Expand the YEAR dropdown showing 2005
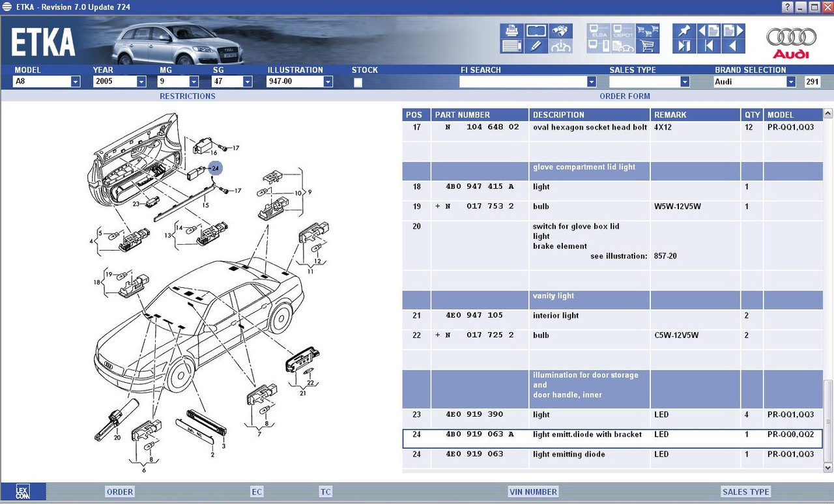Screen dimensions: 834x504 (x=141, y=82)
